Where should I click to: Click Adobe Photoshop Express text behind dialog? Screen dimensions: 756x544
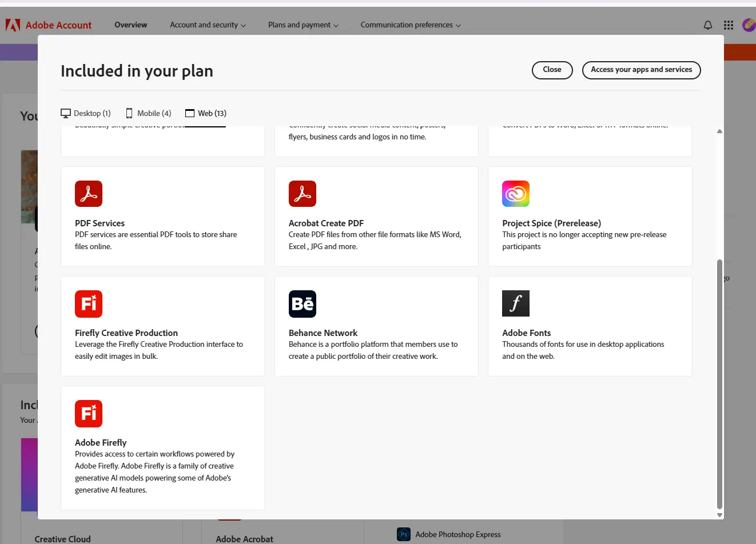point(458,535)
